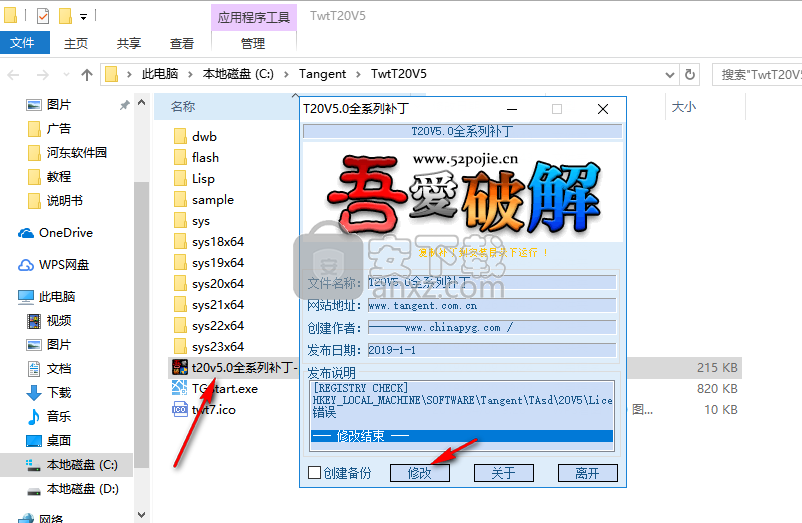Open 图片 under 此电脑
Viewport: 802px width, 523px height.
(x=59, y=345)
